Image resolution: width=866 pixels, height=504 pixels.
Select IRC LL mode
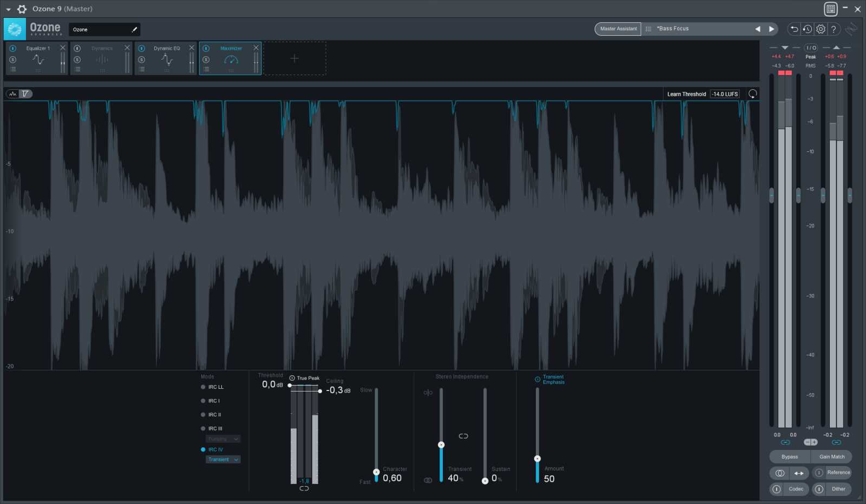pyautogui.click(x=212, y=387)
